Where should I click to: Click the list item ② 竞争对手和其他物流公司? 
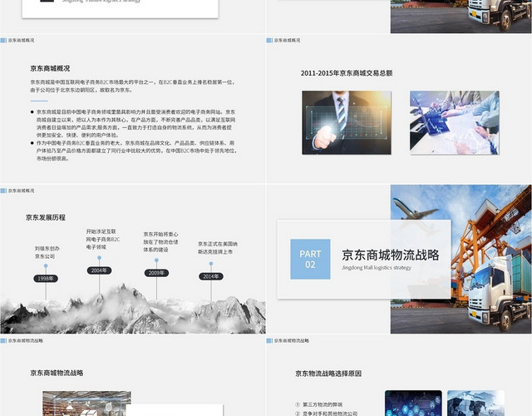click(x=327, y=414)
